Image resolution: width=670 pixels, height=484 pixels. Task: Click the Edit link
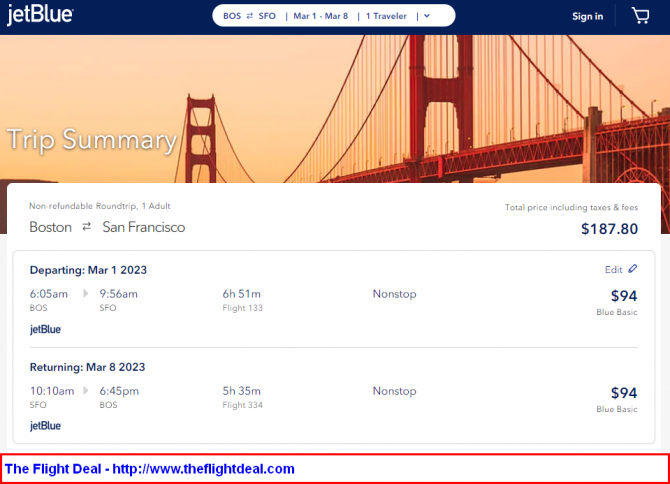point(614,270)
